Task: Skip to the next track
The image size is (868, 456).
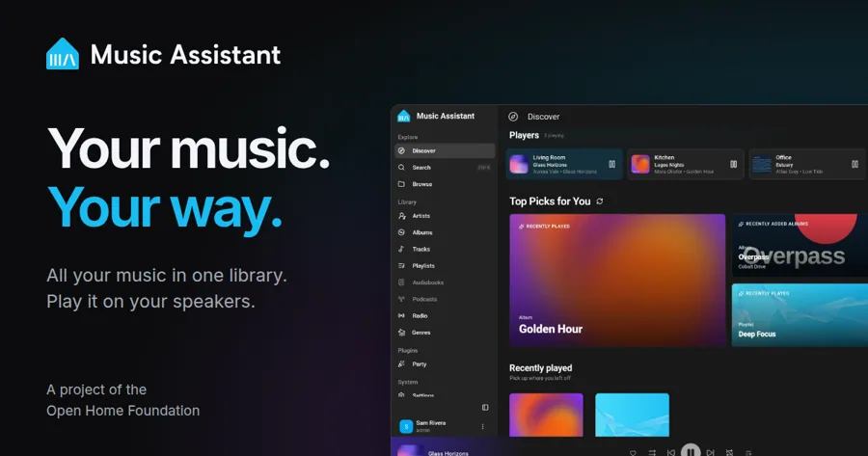Action: click(710, 453)
